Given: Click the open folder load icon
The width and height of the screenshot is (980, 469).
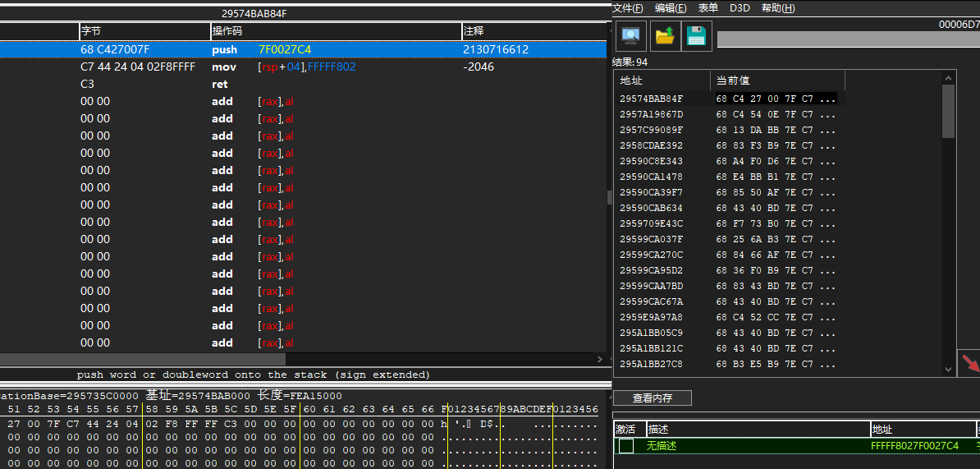Looking at the screenshot, I should click(x=664, y=36).
